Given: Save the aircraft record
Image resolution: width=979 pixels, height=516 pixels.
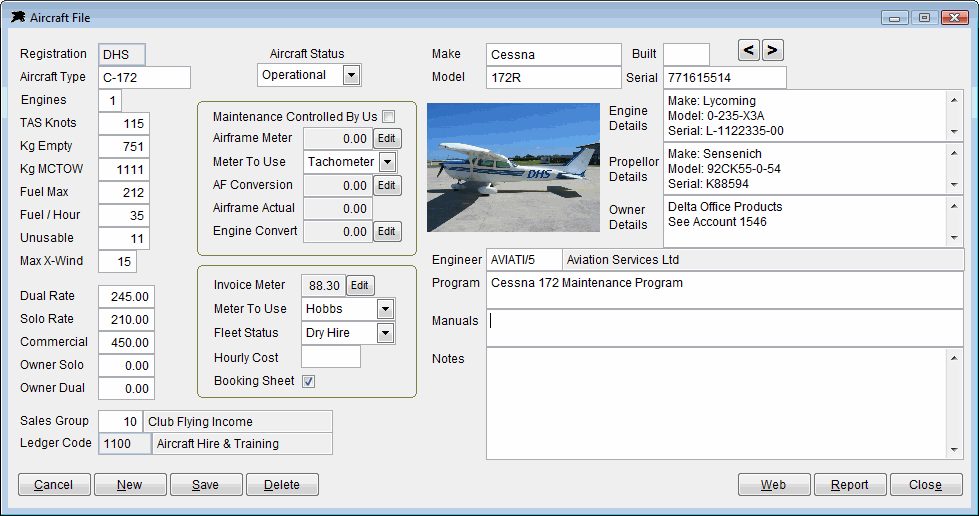Looking at the screenshot, I should pyautogui.click(x=206, y=485).
